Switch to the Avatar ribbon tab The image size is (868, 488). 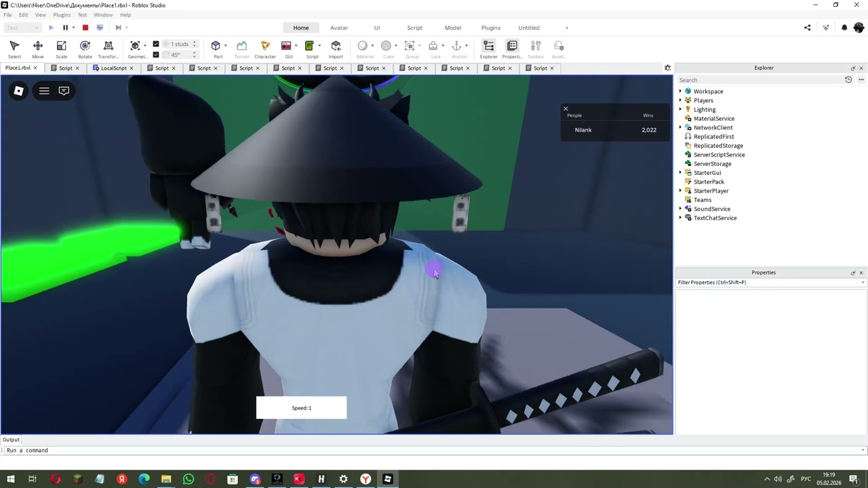[x=339, y=28]
